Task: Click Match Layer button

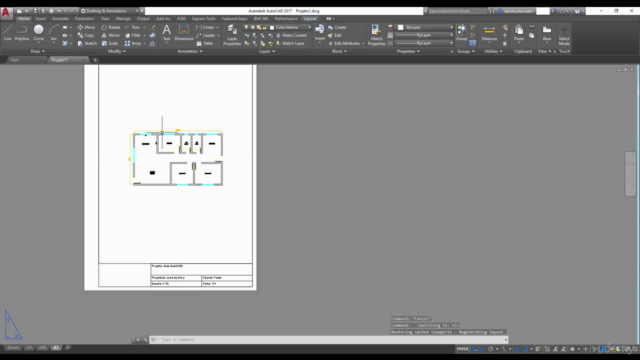Action: click(x=290, y=43)
